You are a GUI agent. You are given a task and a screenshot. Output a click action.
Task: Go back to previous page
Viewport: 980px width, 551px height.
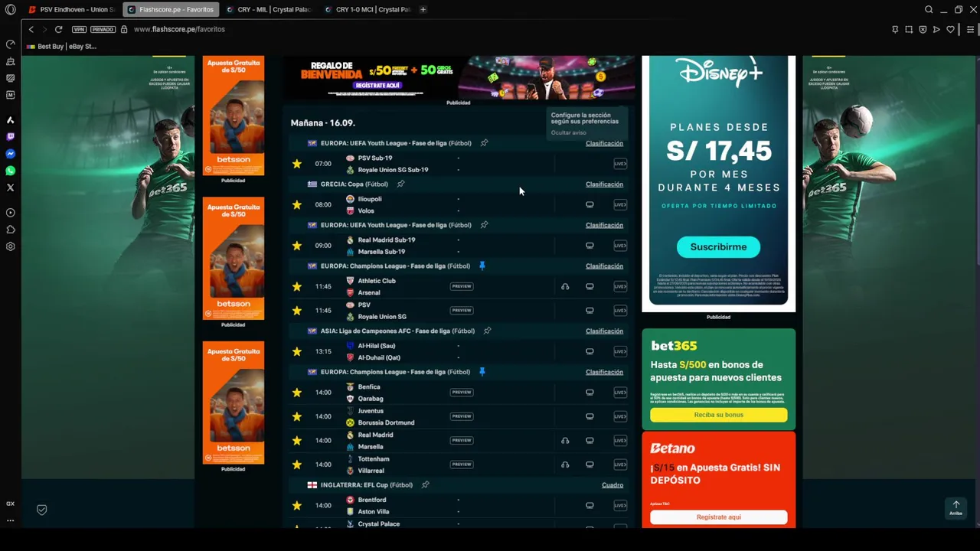coord(31,29)
